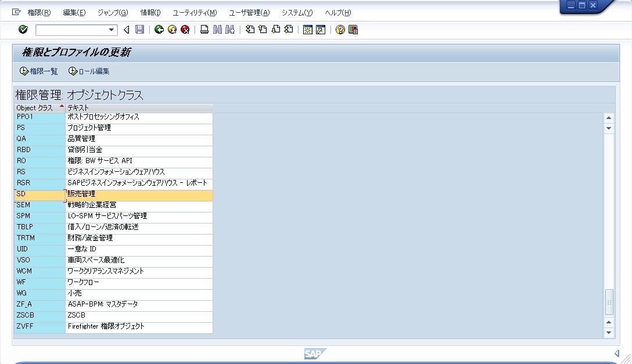Image resolution: width=632 pixels, height=364 pixels.
Task: Sort the Object クラス column header
Action: 38,107
